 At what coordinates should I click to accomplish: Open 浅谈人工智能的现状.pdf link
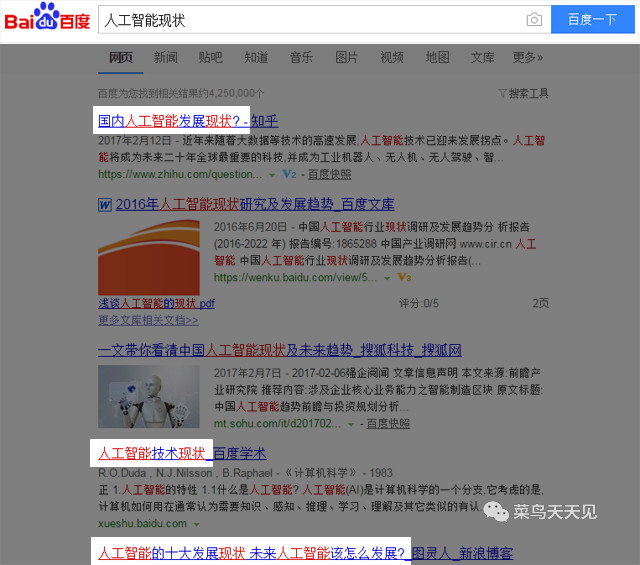click(x=156, y=303)
